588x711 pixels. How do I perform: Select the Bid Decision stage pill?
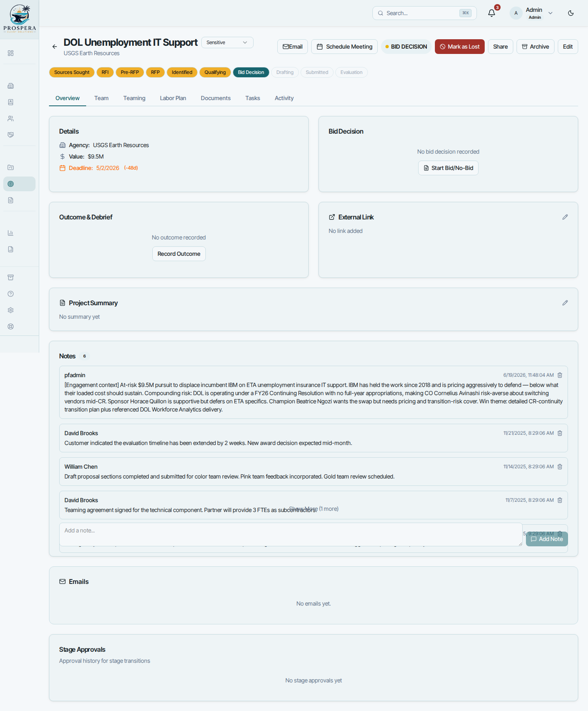click(251, 72)
